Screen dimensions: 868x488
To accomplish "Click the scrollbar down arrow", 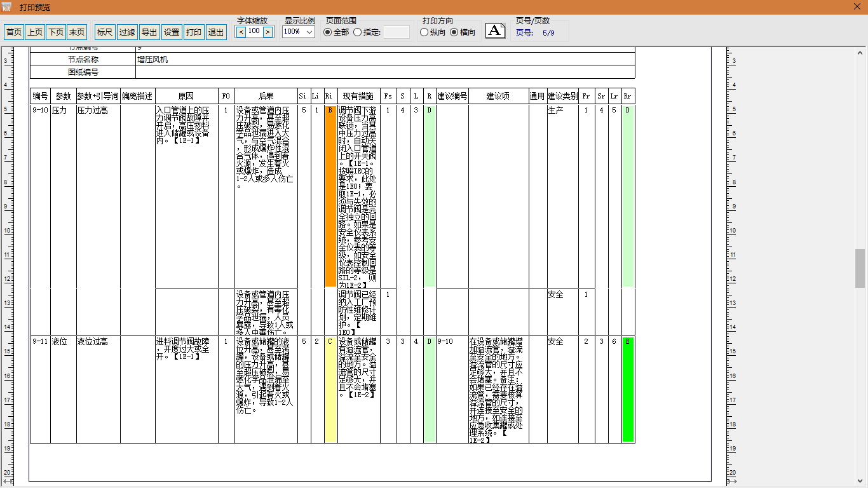I will [860, 482].
